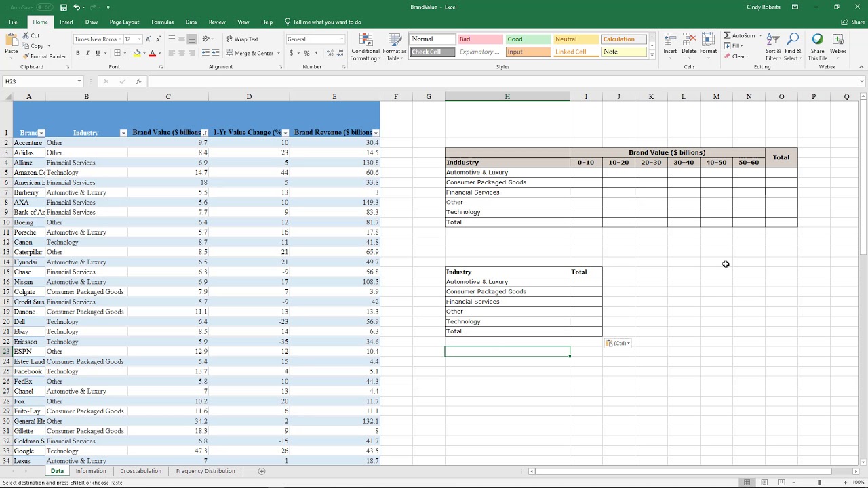This screenshot has width=868, height=488.
Task: Click the Cut scissors icon
Action: (x=26, y=35)
